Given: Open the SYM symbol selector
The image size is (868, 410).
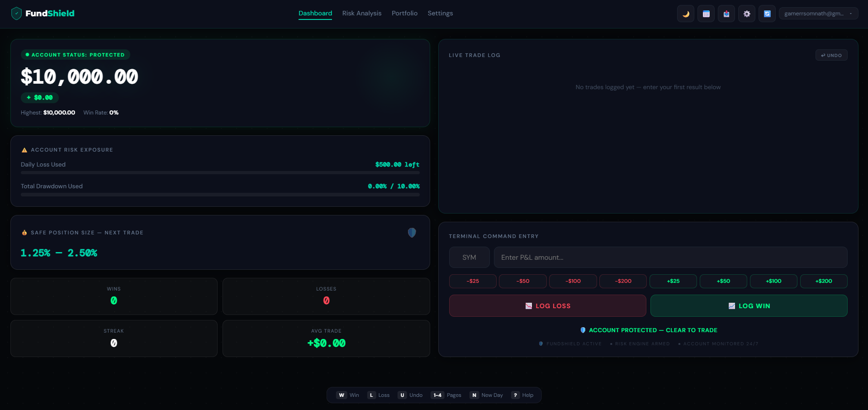Looking at the screenshot, I should [x=469, y=257].
